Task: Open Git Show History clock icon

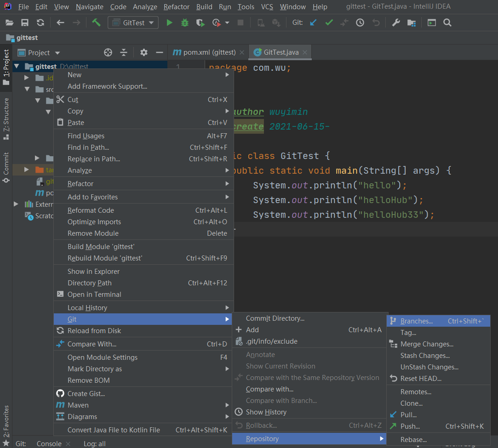Action: [360, 23]
